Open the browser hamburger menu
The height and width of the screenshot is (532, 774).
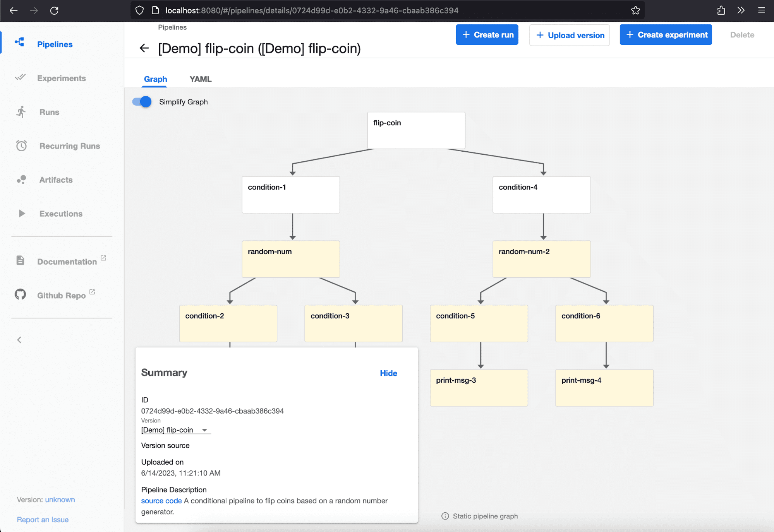pos(761,10)
